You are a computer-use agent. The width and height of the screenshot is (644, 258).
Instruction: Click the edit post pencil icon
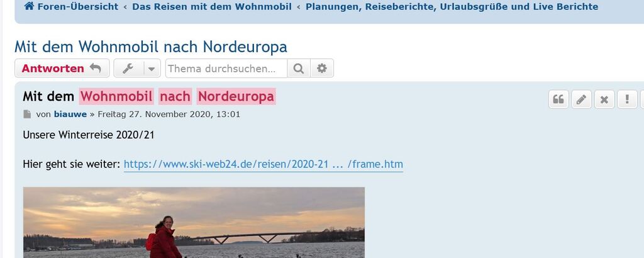point(581,99)
